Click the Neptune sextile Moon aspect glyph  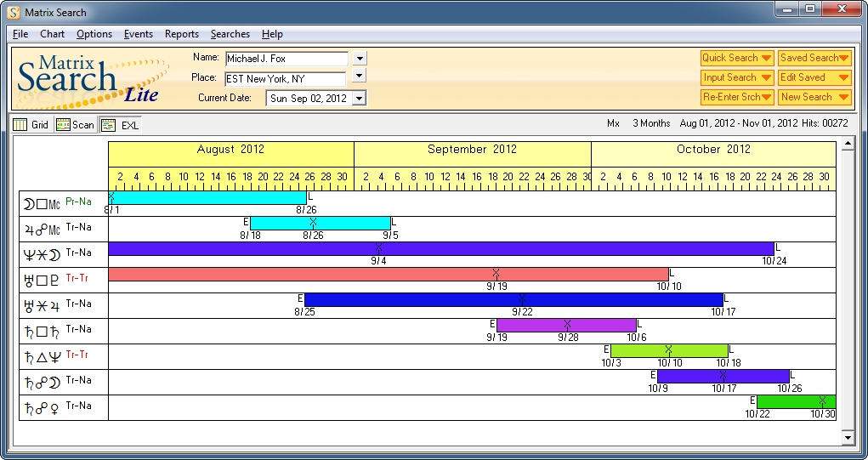(42, 254)
